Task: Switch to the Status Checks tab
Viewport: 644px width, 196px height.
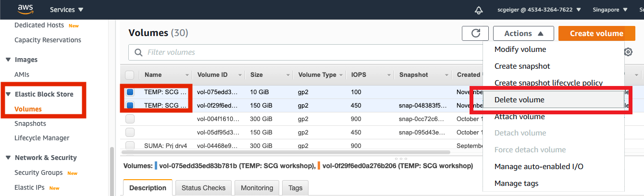Action: 204,188
